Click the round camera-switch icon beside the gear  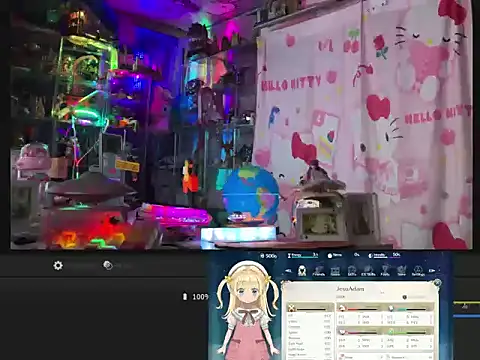click(x=108, y=265)
